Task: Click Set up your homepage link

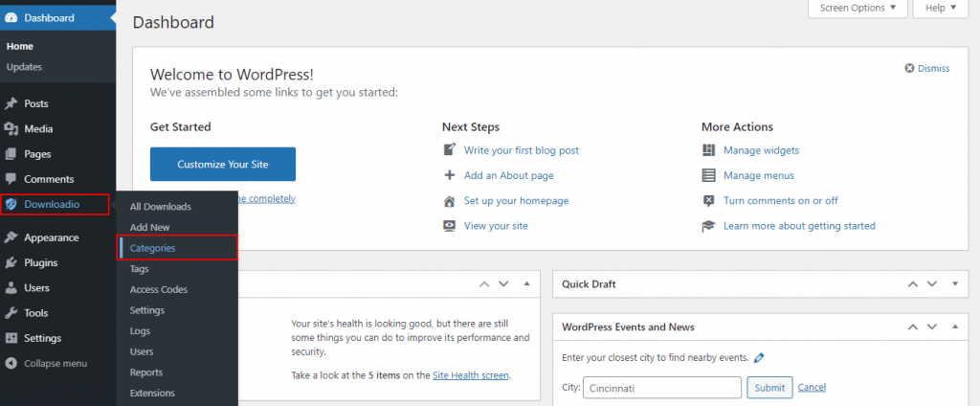Action: pos(516,201)
